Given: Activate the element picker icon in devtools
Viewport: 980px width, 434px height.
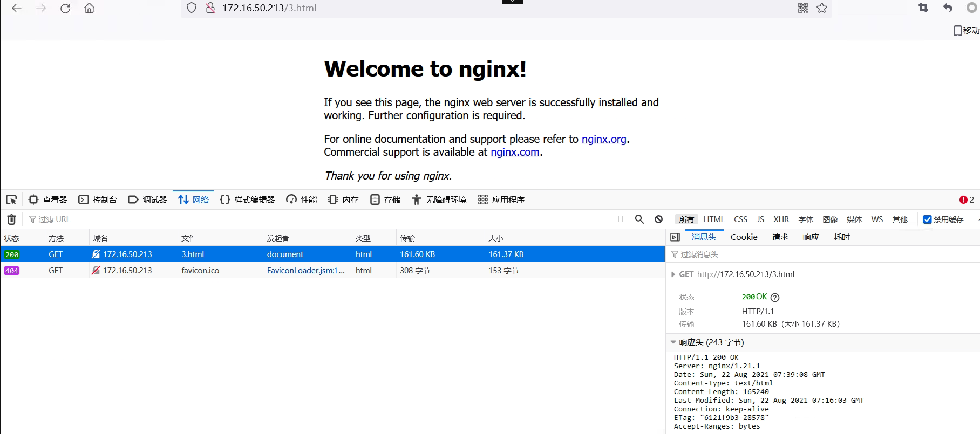Looking at the screenshot, I should pos(11,199).
